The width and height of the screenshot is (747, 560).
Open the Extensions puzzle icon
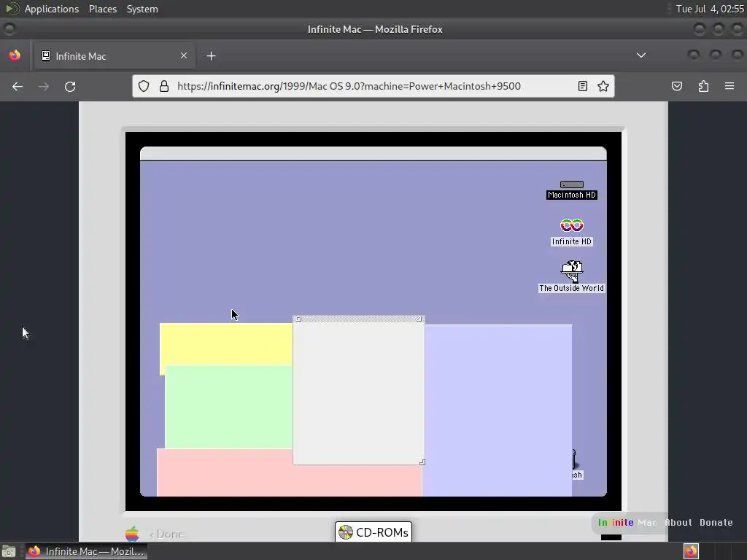tap(703, 86)
